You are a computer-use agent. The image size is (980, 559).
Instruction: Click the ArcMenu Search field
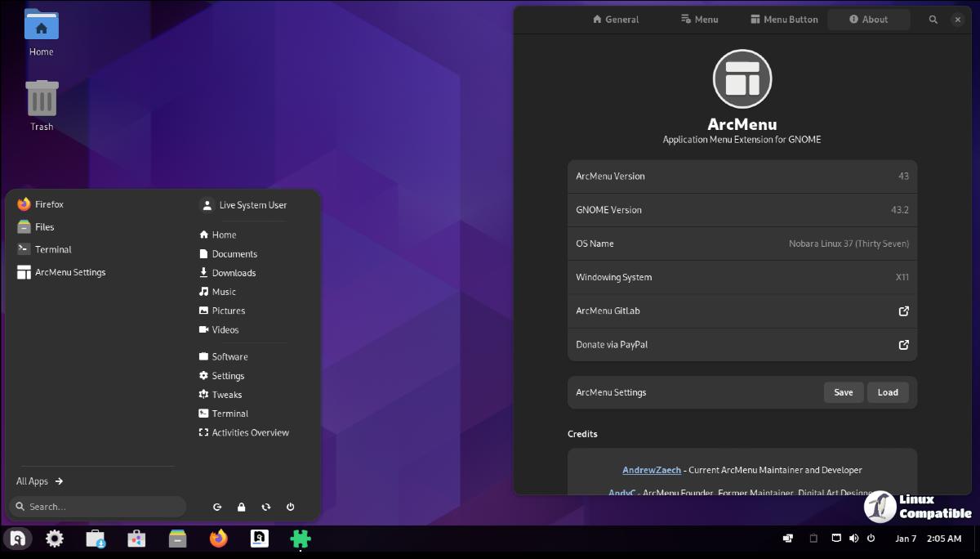pos(98,507)
